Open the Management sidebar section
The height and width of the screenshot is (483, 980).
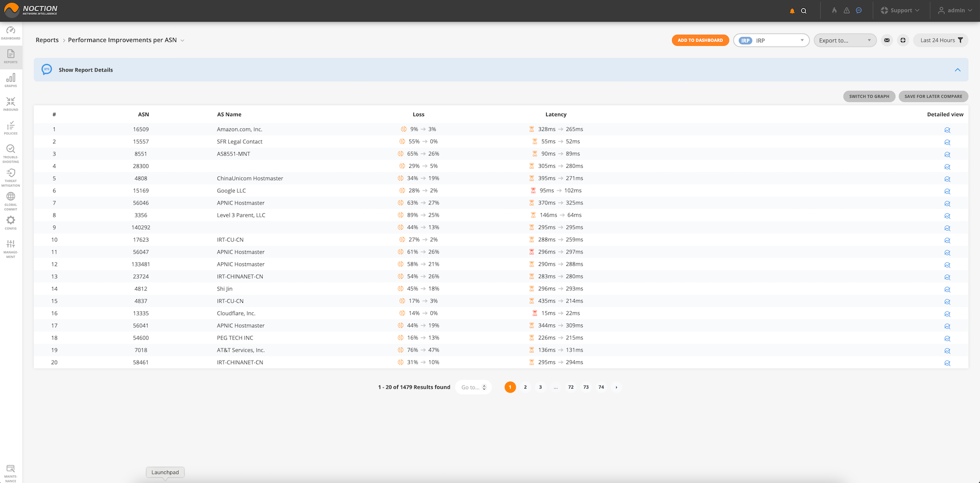(11, 249)
